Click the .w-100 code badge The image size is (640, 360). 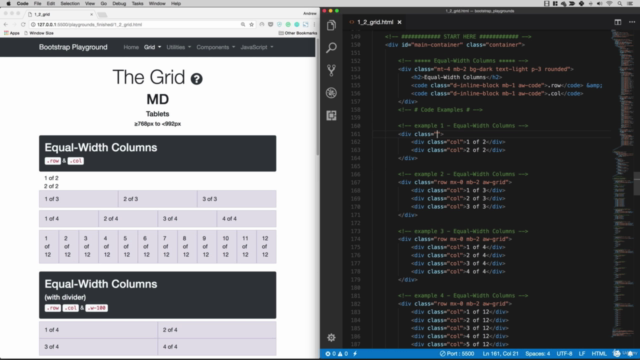[97, 308]
